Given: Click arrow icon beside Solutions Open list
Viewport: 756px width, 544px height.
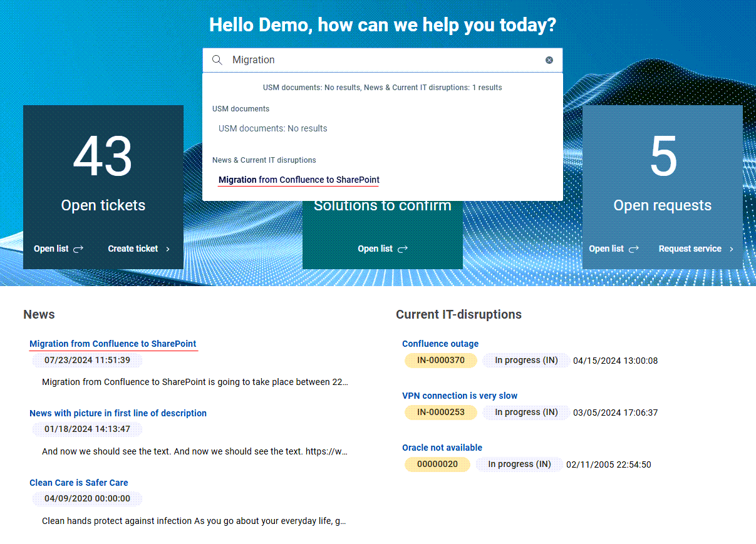Looking at the screenshot, I should coord(403,249).
